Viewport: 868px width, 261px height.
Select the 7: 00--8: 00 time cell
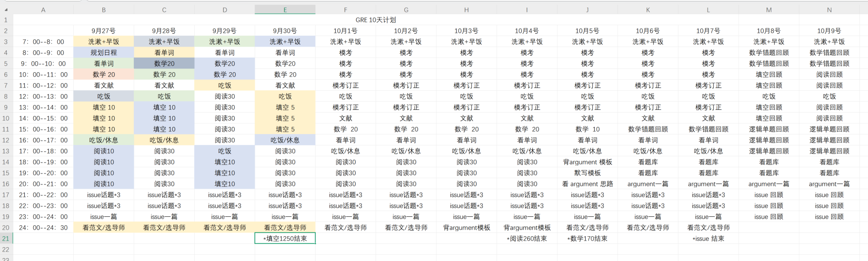[43, 42]
